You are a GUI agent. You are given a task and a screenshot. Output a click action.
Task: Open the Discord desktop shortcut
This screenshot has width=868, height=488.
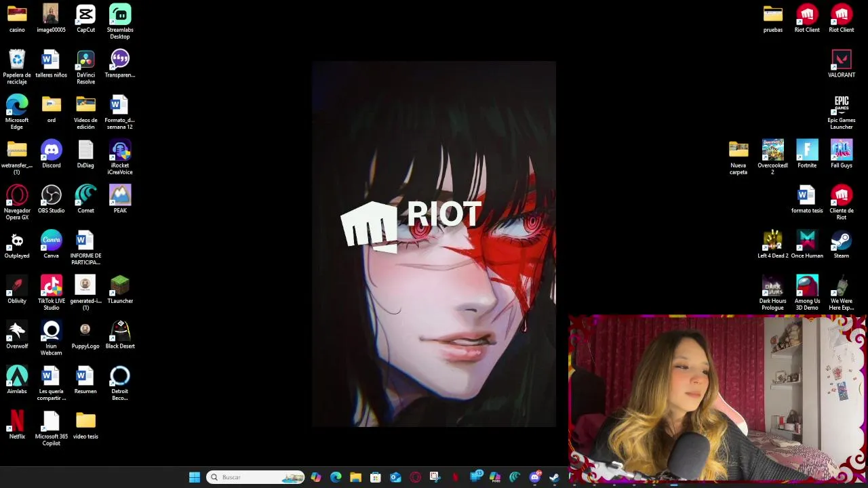(x=52, y=154)
